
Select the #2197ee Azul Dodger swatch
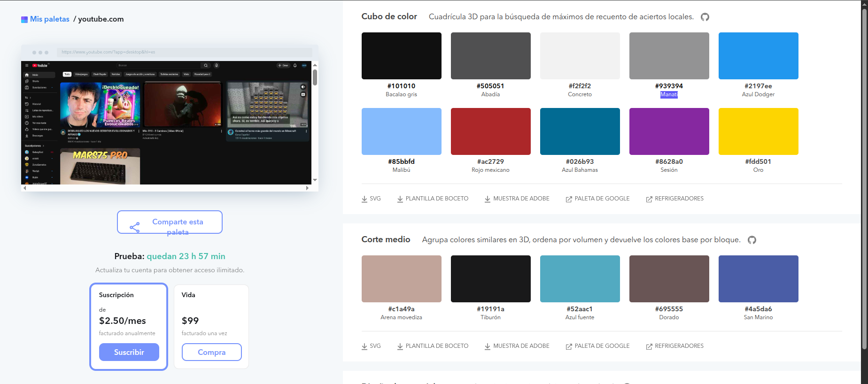tap(759, 56)
